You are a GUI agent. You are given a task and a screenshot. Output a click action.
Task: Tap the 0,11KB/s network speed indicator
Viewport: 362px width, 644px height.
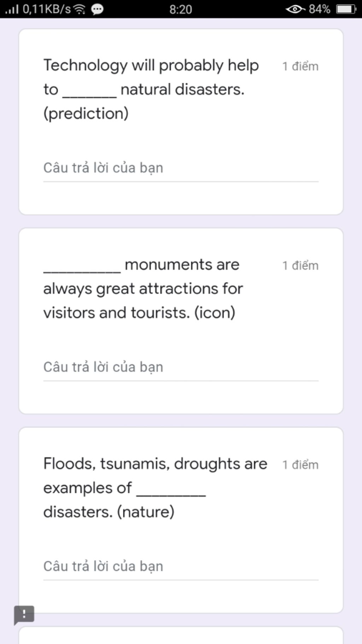click(x=47, y=9)
